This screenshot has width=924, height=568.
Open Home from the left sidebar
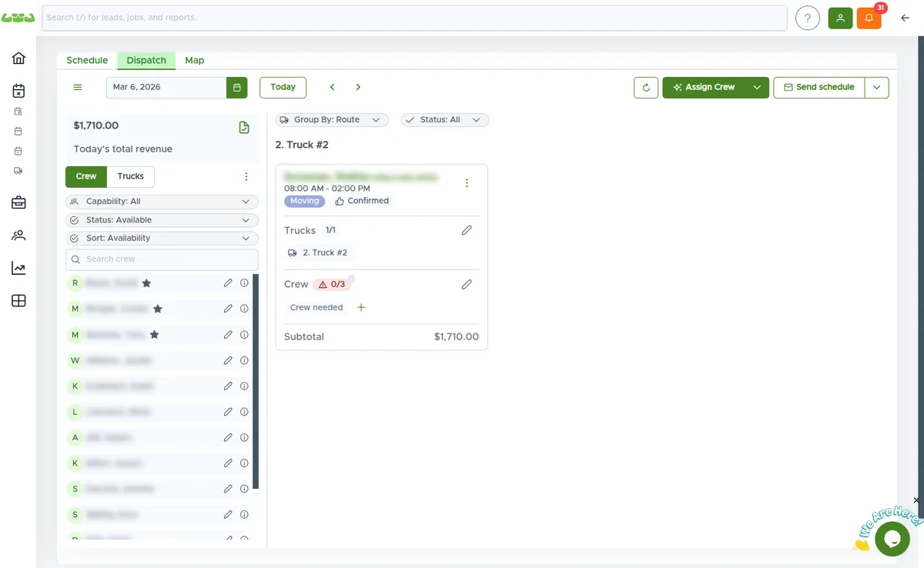pos(18,58)
